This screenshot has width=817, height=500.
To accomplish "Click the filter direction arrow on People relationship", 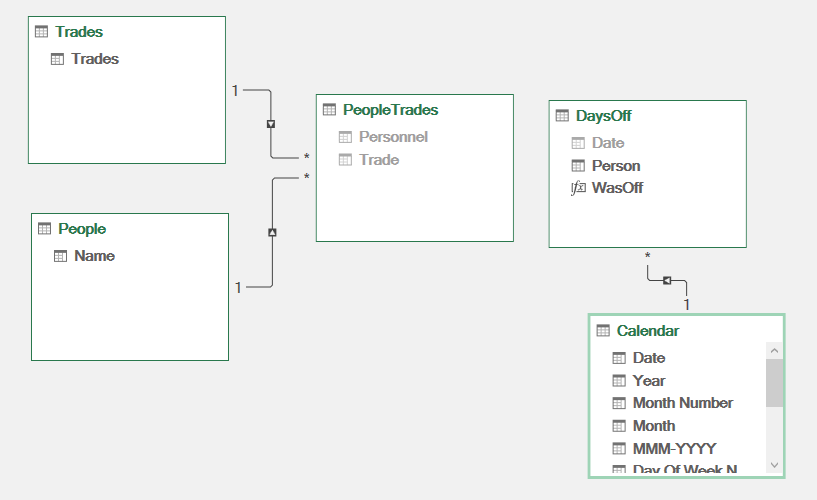I will point(272,232).
